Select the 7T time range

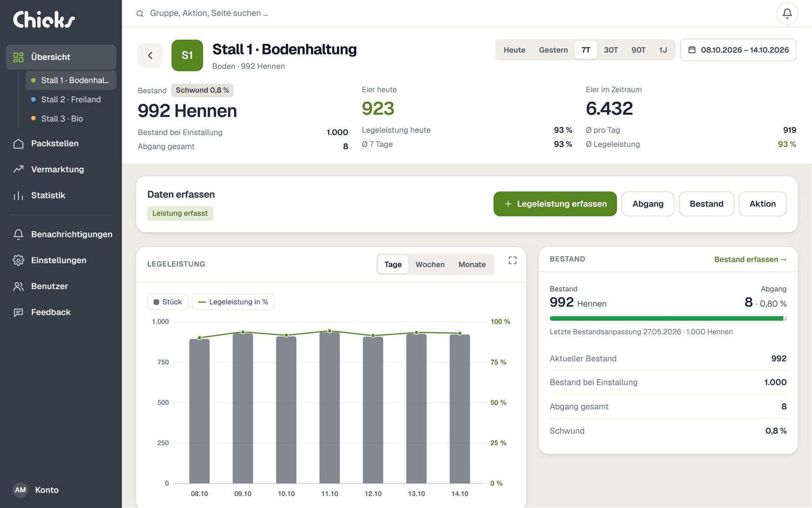[586, 50]
